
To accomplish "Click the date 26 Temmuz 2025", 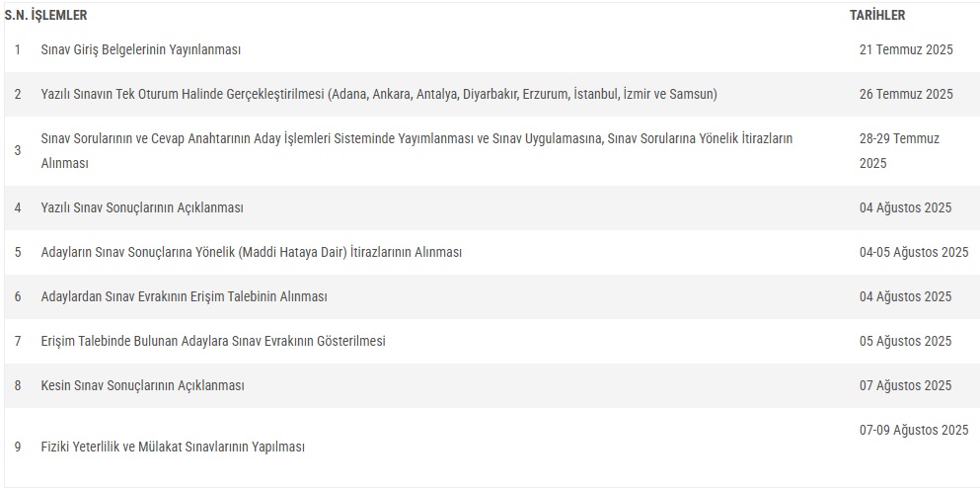I will click(906, 94).
